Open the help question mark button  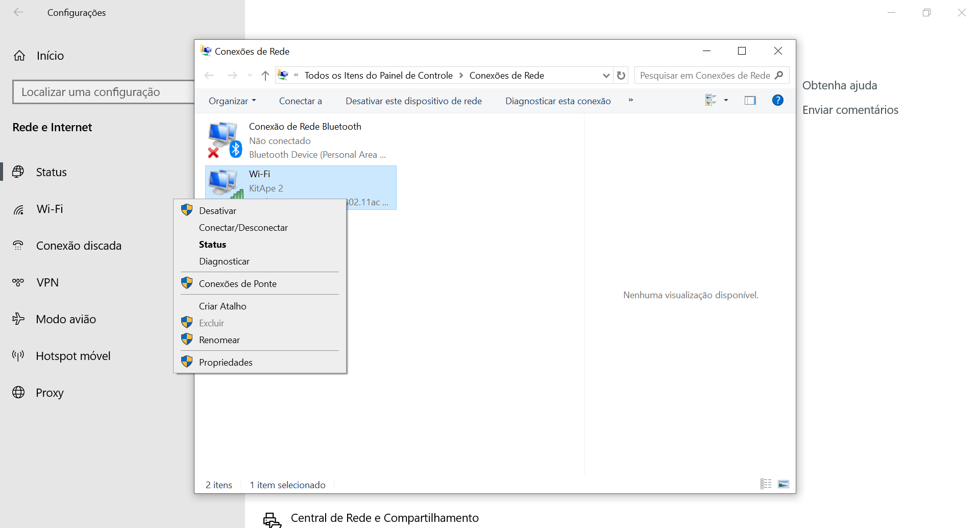778,101
